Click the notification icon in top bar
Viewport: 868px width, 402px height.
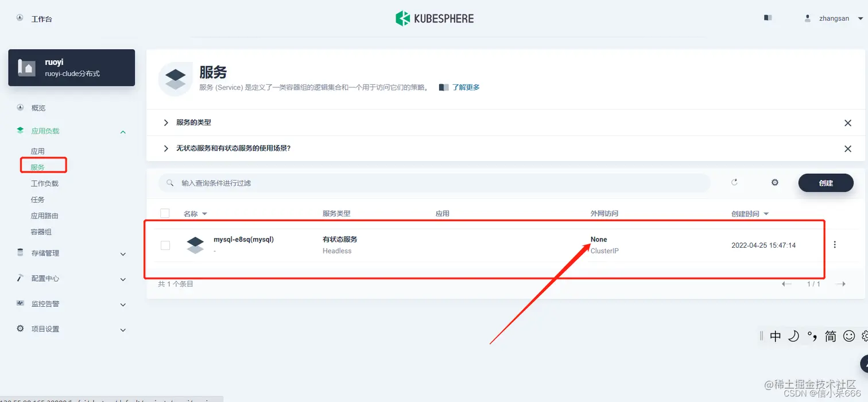click(768, 18)
